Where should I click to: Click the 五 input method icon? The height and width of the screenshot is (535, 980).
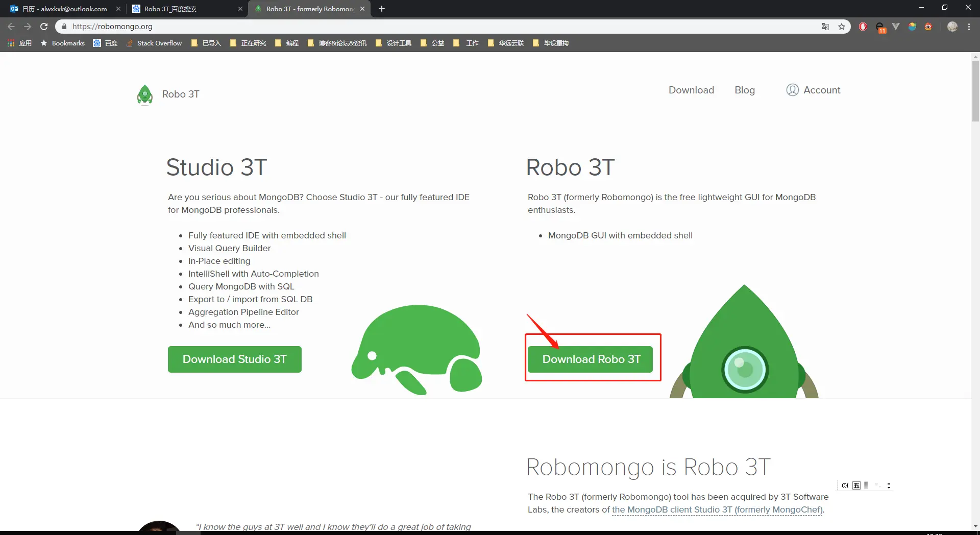(x=856, y=485)
